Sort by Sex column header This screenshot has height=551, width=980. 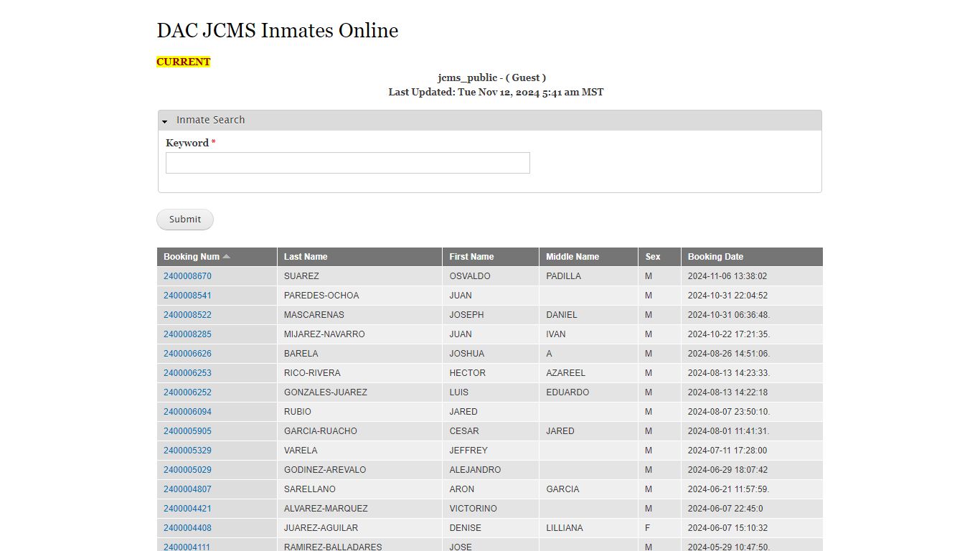tap(653, 257)
